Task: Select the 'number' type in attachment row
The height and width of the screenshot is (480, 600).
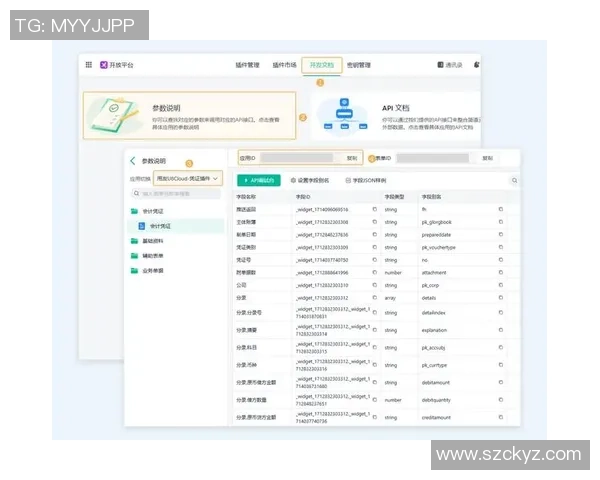Action: click(393, 273)
